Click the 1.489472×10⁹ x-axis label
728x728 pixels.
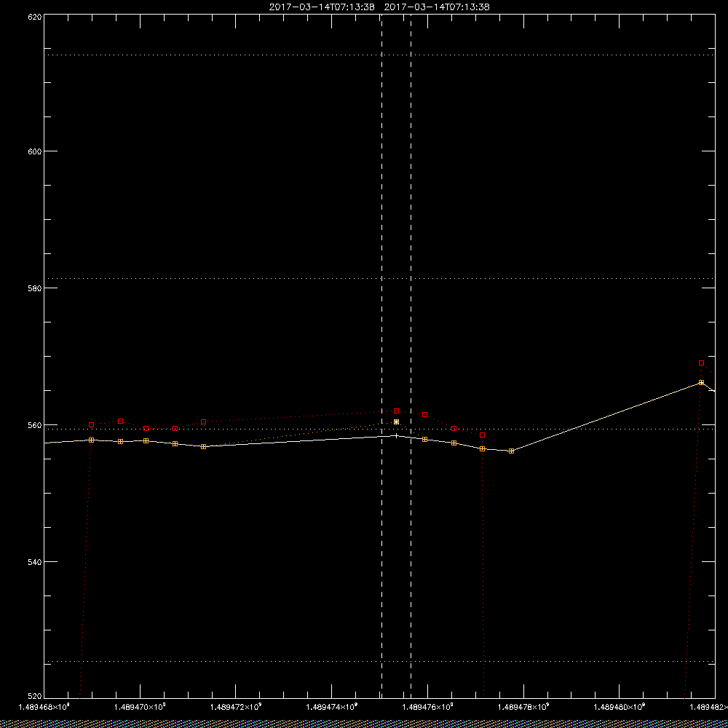236,707
